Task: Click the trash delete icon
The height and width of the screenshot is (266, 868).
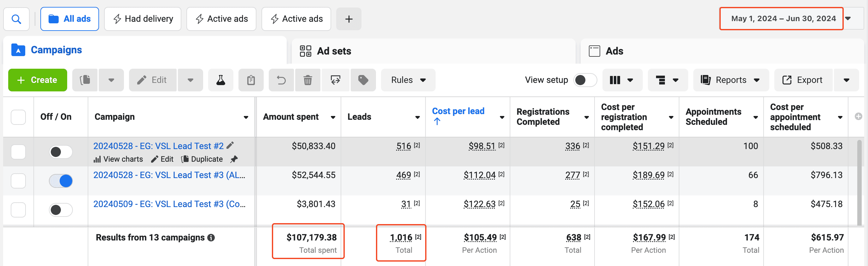Action: tap(308, 80)
